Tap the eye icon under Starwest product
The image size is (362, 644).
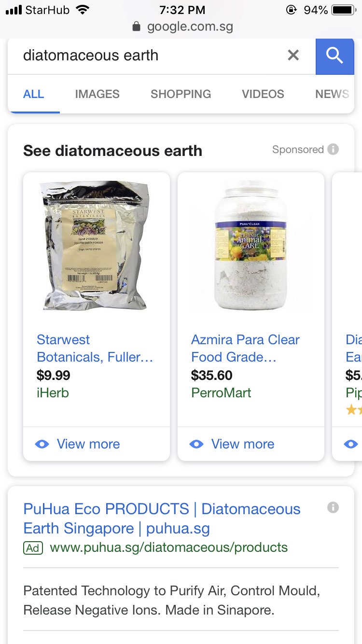(42, 444)
